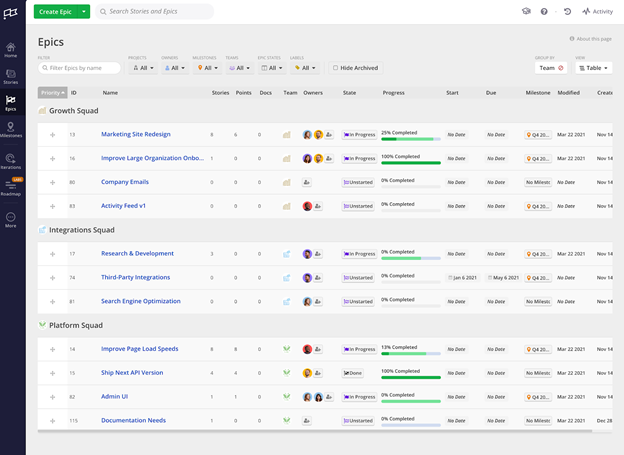Sort by the Priority column header
Viewport: 624px width, 455px height.
click(53, 93)
